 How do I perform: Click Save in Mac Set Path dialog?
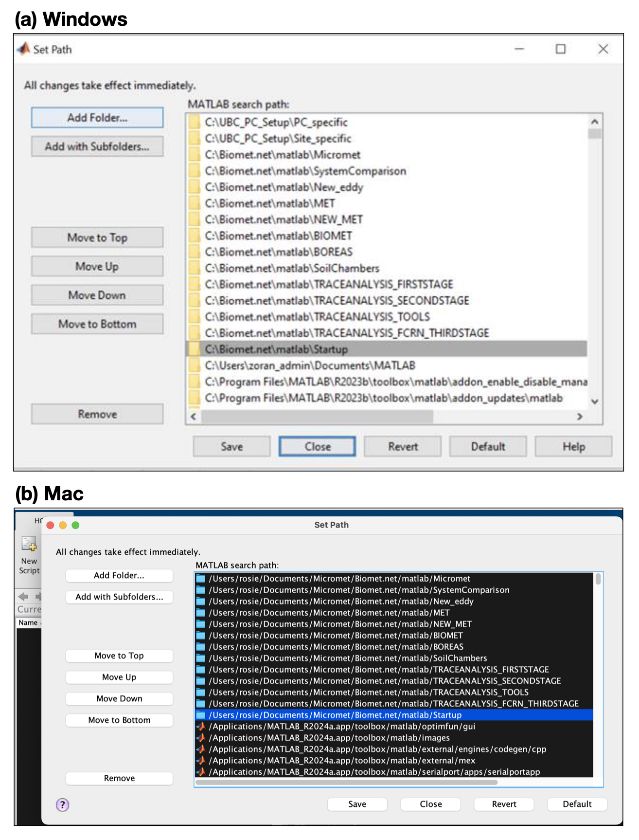click(357, 804)
